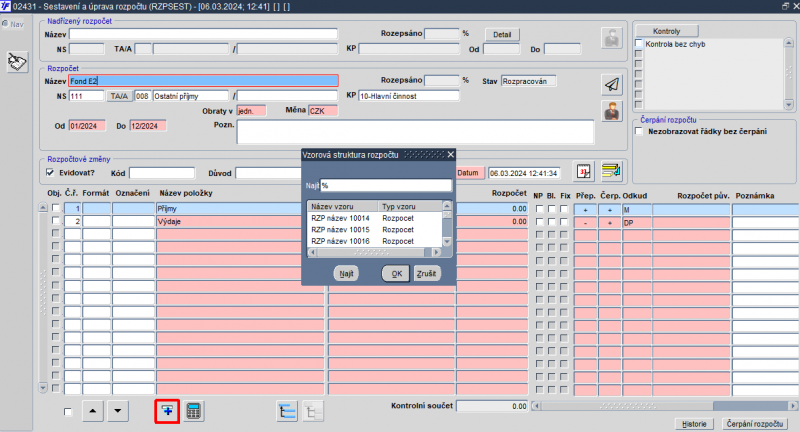Click the Kontroly list scroll down arrow
Screen dimensions: 800x432
[x=789, y=105]
